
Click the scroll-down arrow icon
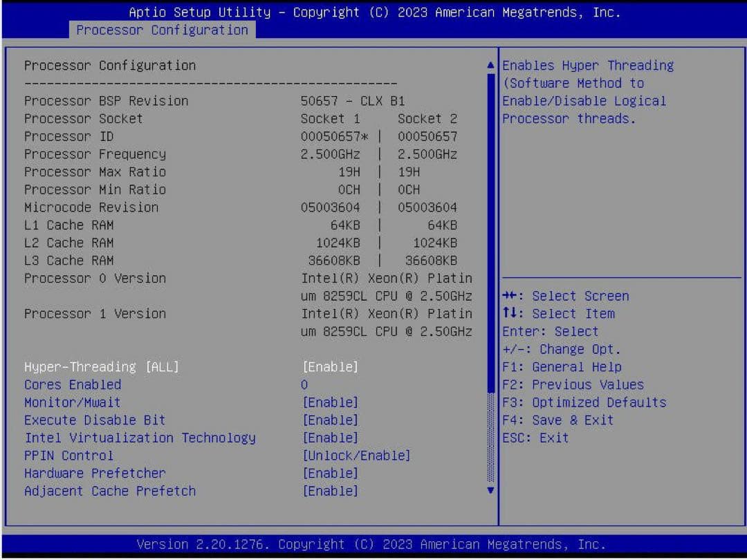tap(490, 491)
